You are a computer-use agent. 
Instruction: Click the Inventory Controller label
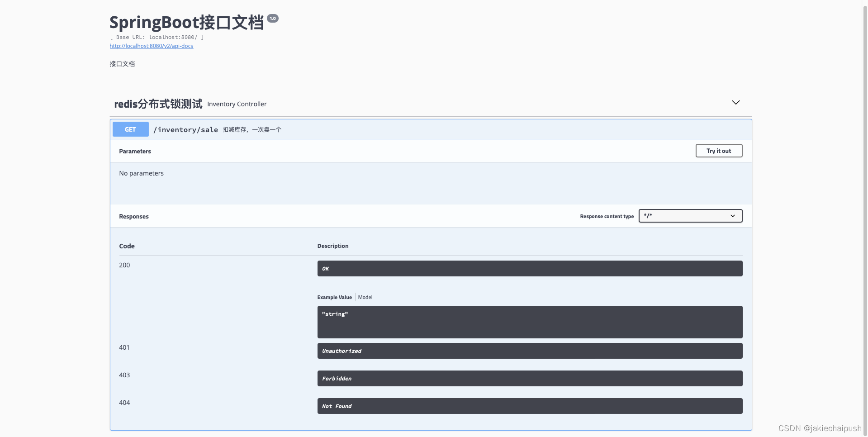[237, 104]
